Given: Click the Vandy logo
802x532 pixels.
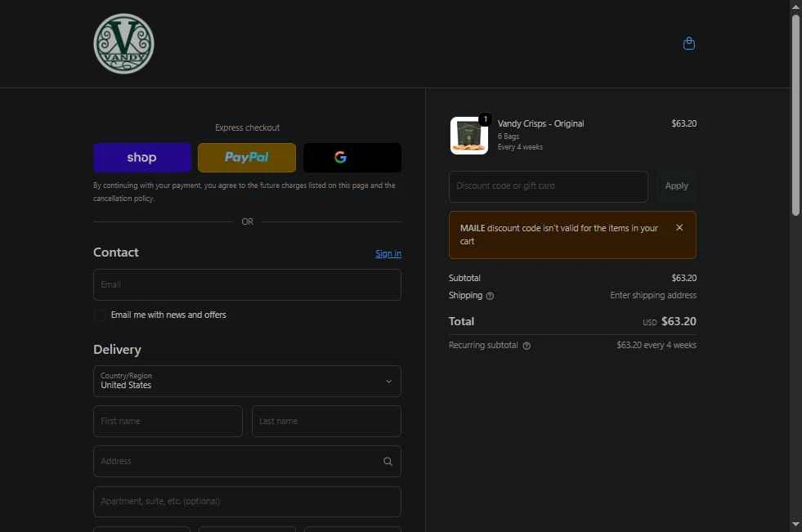Looking at the screenshot, I should (x=123, y=43).
